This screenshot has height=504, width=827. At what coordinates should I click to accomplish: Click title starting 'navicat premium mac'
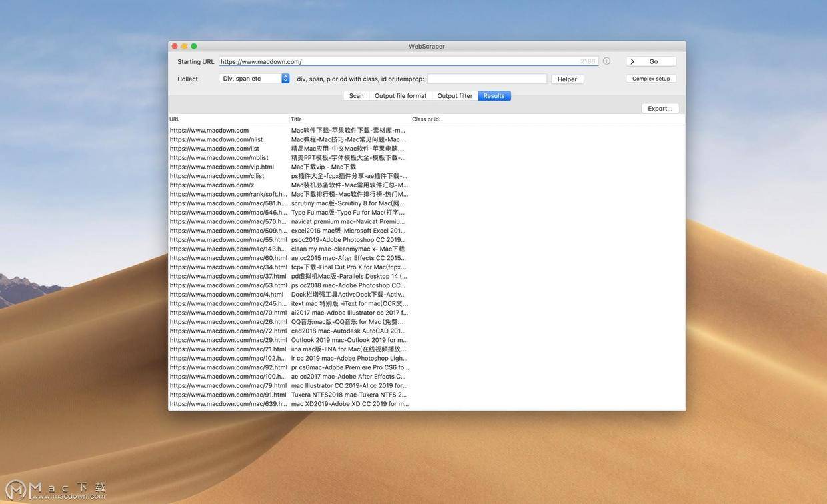tap(348, 221)
